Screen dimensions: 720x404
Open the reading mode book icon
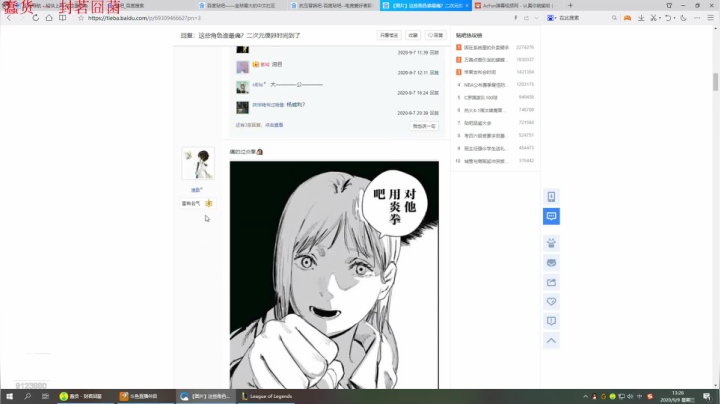click(62, 18)
